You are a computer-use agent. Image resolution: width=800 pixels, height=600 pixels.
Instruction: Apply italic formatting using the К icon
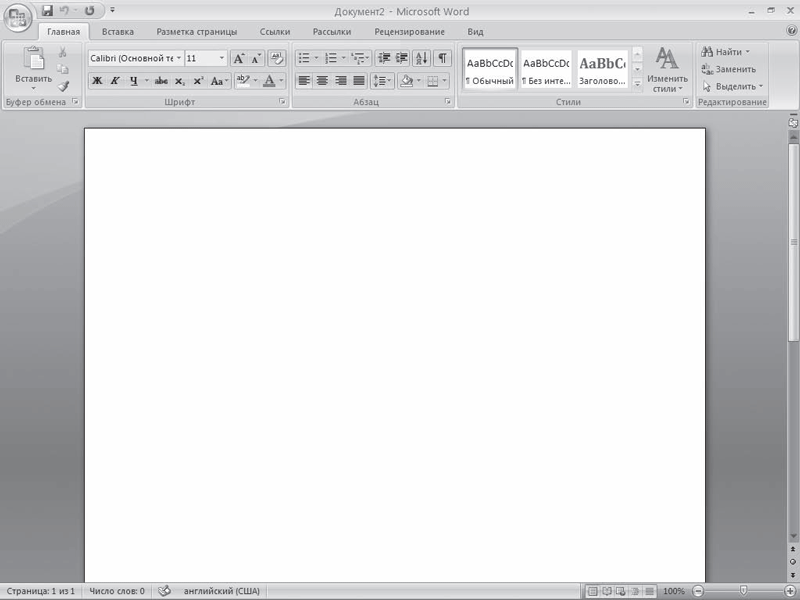coord(115,79)
